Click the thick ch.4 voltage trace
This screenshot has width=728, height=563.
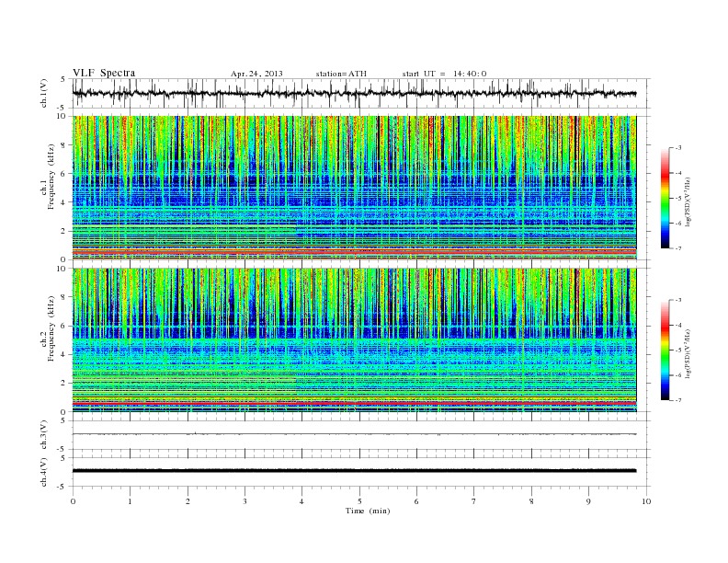(355, 471)
